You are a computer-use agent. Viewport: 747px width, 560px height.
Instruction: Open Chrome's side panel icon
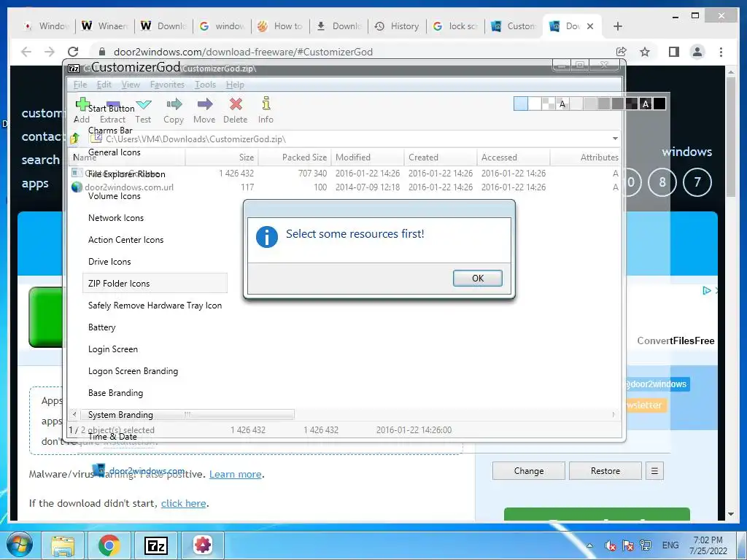[x=673, y=52]
